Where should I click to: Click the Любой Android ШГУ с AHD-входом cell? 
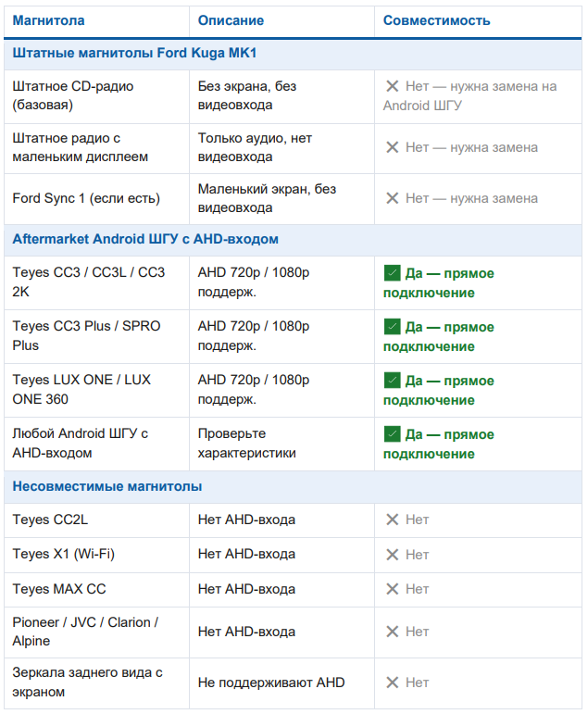[96, 444]
